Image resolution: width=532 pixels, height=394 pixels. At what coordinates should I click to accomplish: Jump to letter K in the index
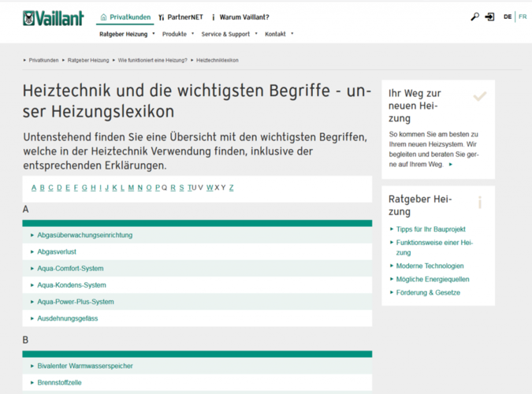tap(115, 188)
